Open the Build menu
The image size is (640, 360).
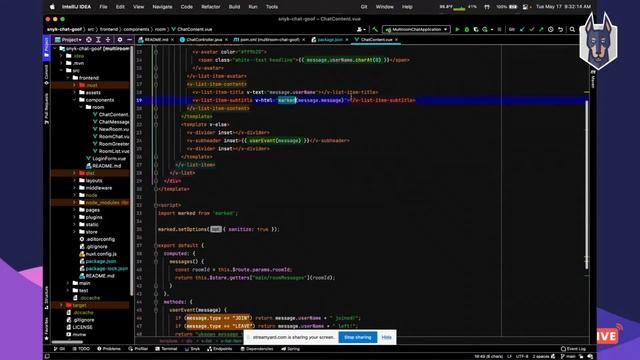tap(234, 7)
